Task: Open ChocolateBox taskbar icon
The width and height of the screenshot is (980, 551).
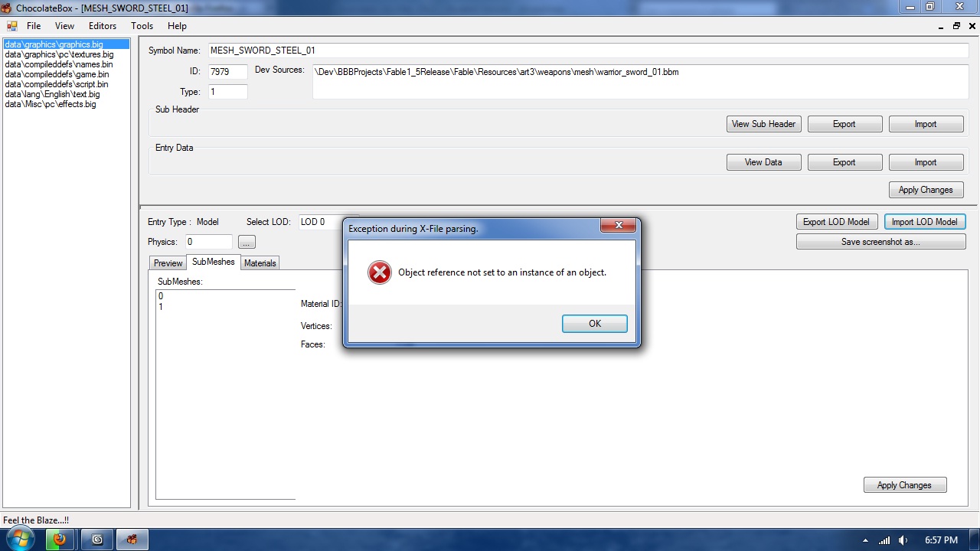Action: click(132, 539)
